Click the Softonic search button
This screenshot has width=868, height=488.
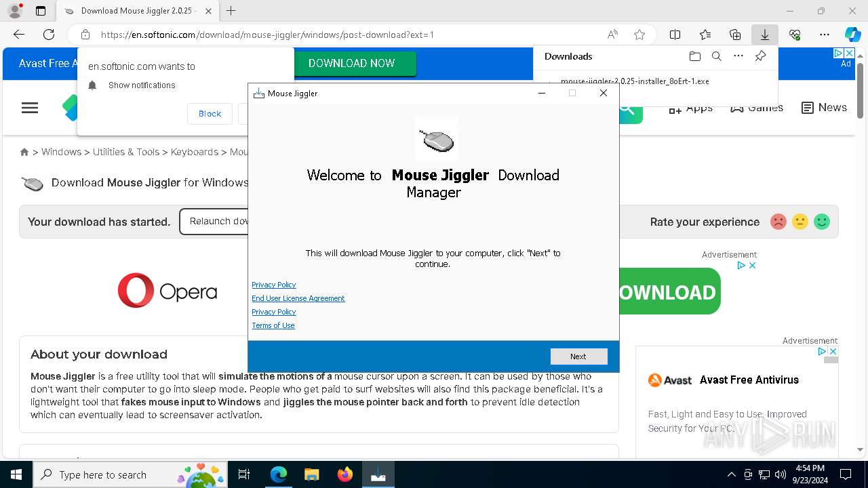(629, 110)
